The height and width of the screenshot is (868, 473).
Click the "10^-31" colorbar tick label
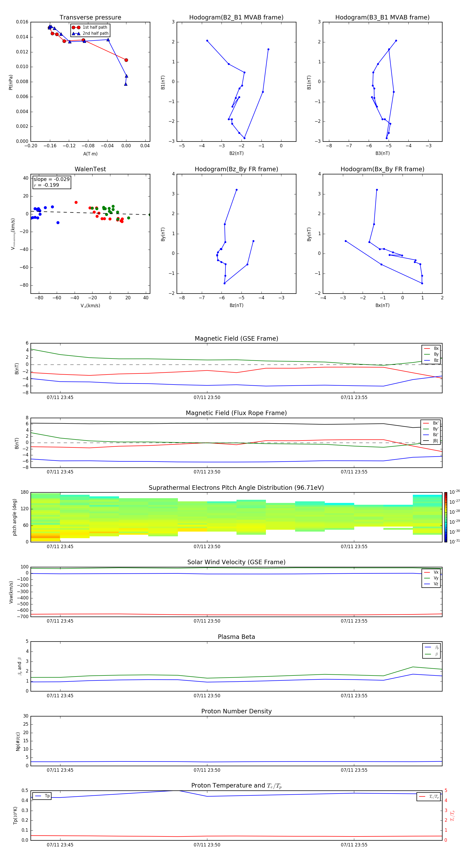455,542
